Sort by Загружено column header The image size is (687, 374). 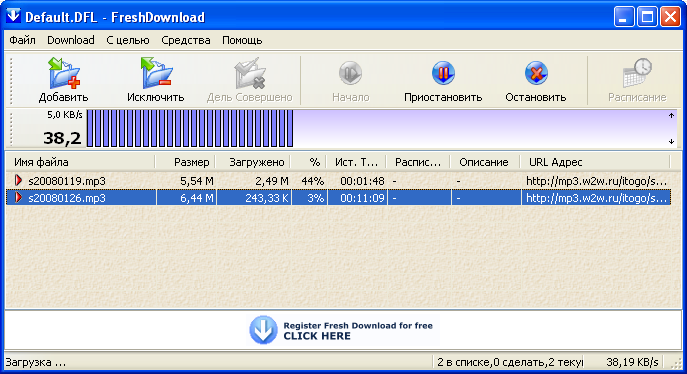253,162
